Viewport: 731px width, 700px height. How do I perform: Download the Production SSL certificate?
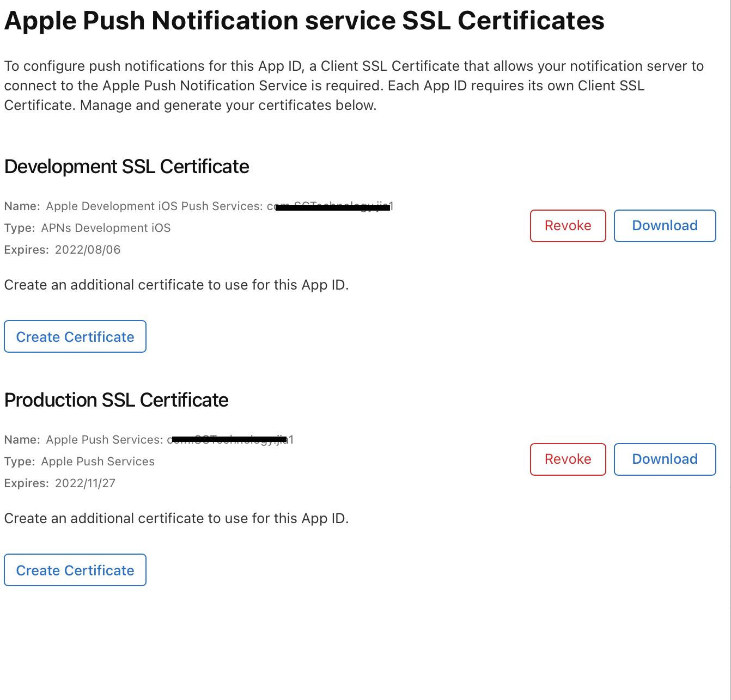click(665, 459)
